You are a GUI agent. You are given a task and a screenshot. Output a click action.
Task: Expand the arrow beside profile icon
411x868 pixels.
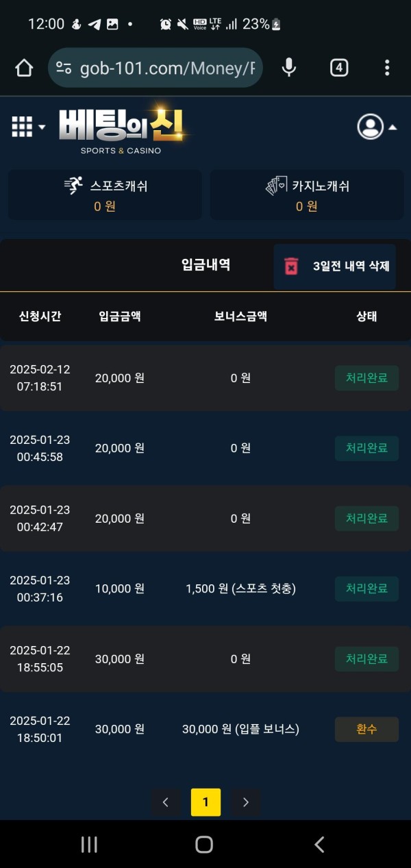393,127
